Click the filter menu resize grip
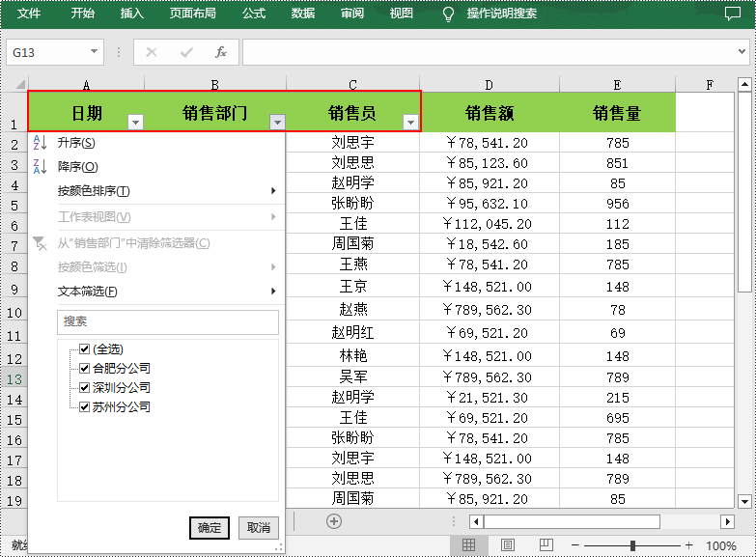This screenshot has width=756, height=557. (x=279, y=547)
